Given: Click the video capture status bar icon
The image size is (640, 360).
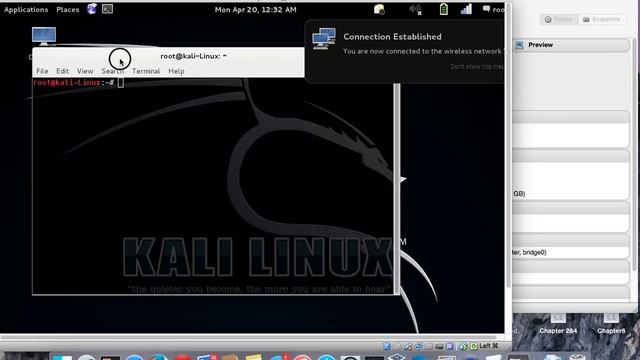Looking at the screenshot, I should [x=439, y=347].
